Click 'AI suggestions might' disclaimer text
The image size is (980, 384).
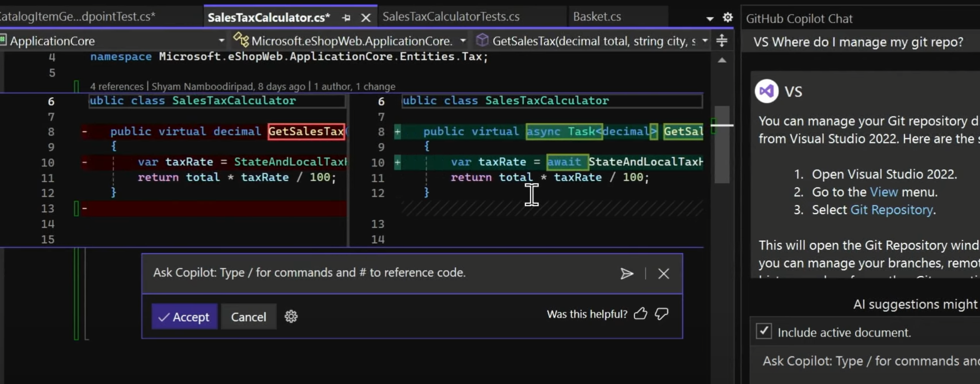(915, 305)
